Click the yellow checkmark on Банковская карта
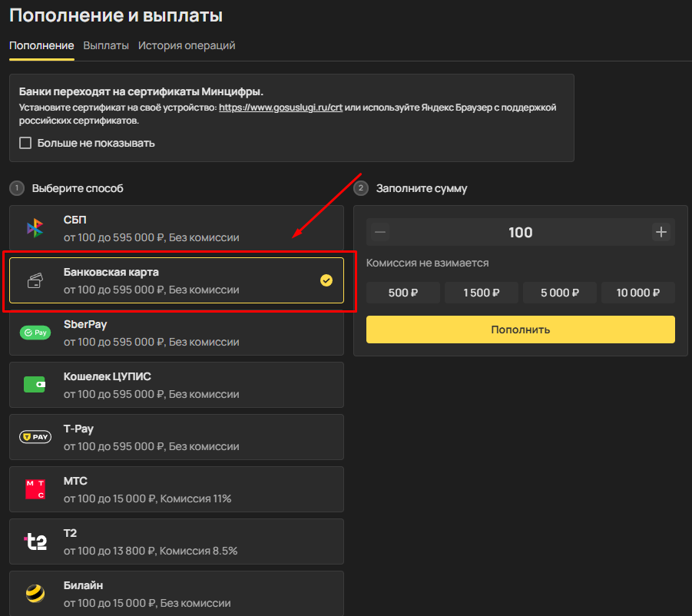The height and width of the screenshot is (616, 692). (326, 280)
